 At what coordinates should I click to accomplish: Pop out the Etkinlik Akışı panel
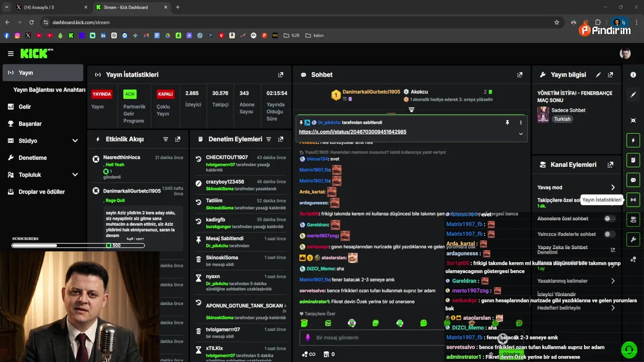click(x=178, y=139)
